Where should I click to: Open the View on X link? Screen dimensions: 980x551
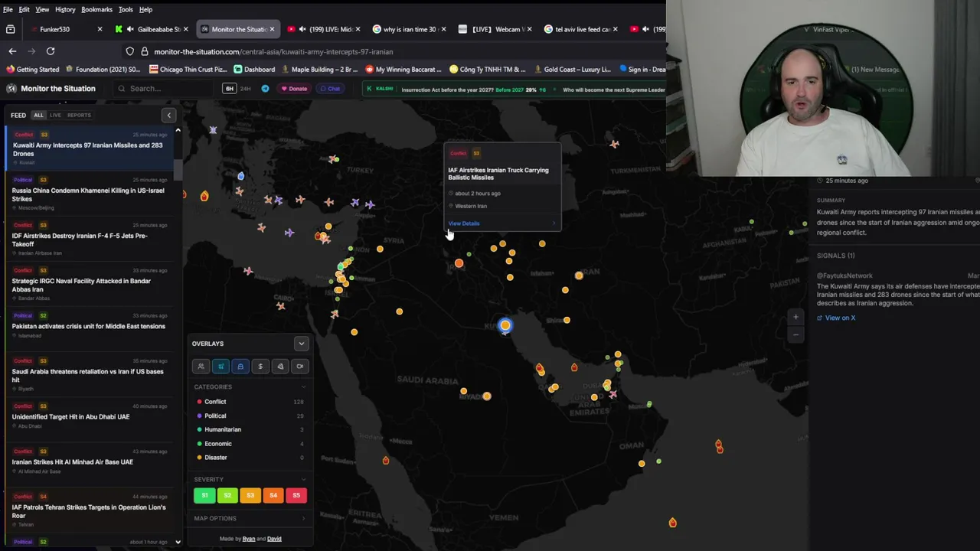[x=836, y=318]
